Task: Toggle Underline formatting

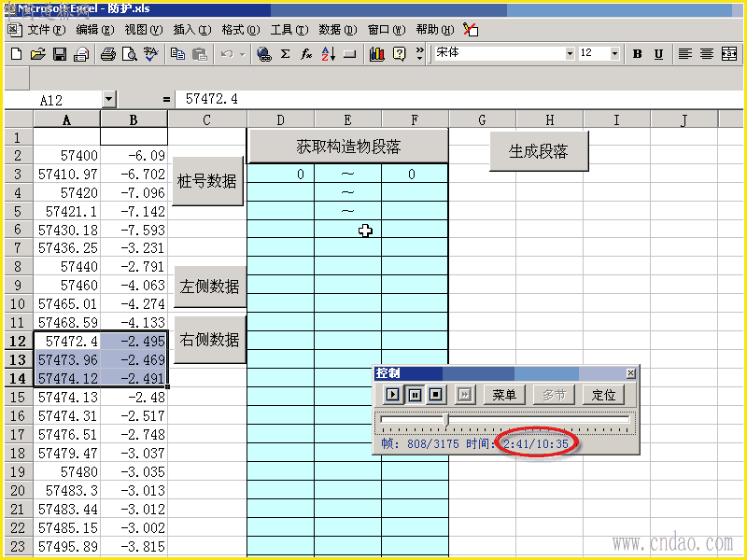Action: pos(659,54)
